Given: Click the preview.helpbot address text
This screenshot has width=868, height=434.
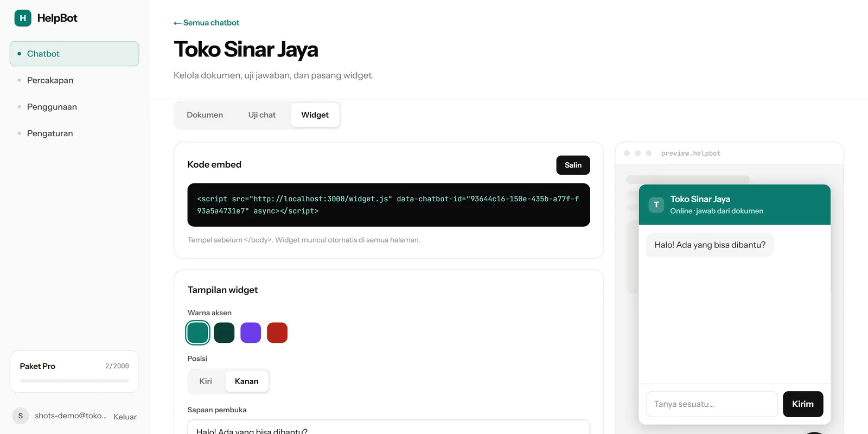Looking at the screenshot, I should pos(691,154).
